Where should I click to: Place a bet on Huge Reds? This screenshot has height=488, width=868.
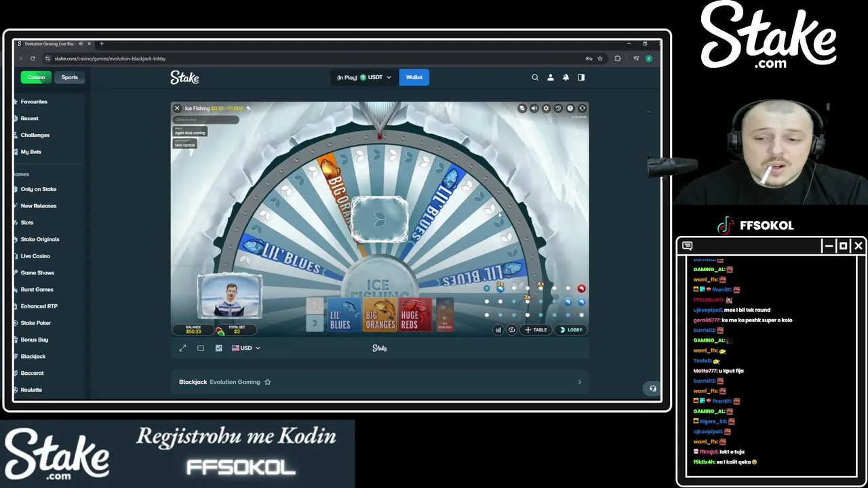point(415,315)
